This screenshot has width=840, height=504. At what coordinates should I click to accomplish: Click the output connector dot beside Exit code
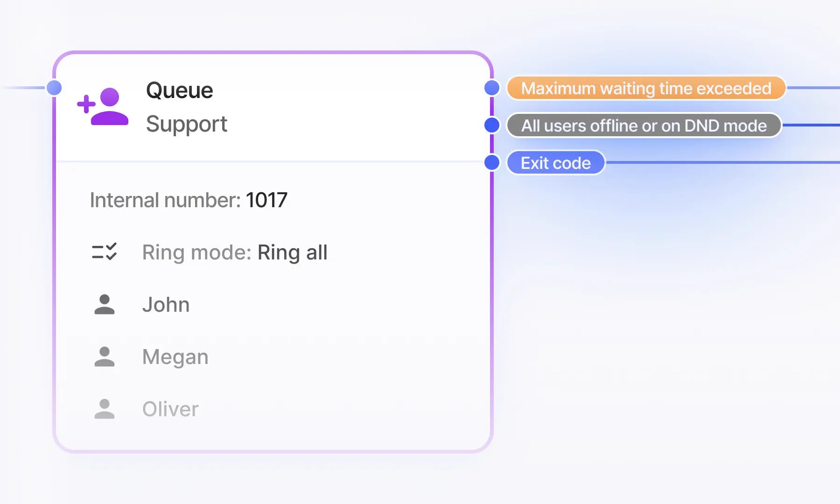492,162
